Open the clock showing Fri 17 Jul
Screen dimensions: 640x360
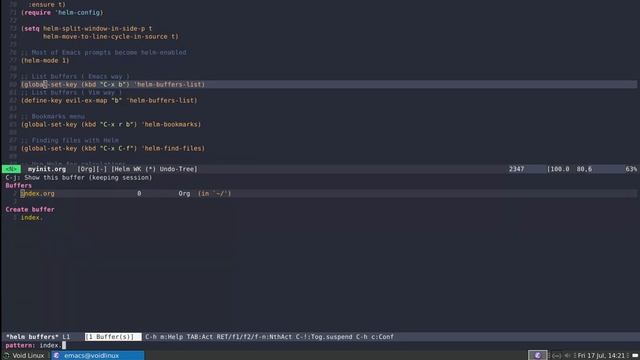click(x=601, y=356)
